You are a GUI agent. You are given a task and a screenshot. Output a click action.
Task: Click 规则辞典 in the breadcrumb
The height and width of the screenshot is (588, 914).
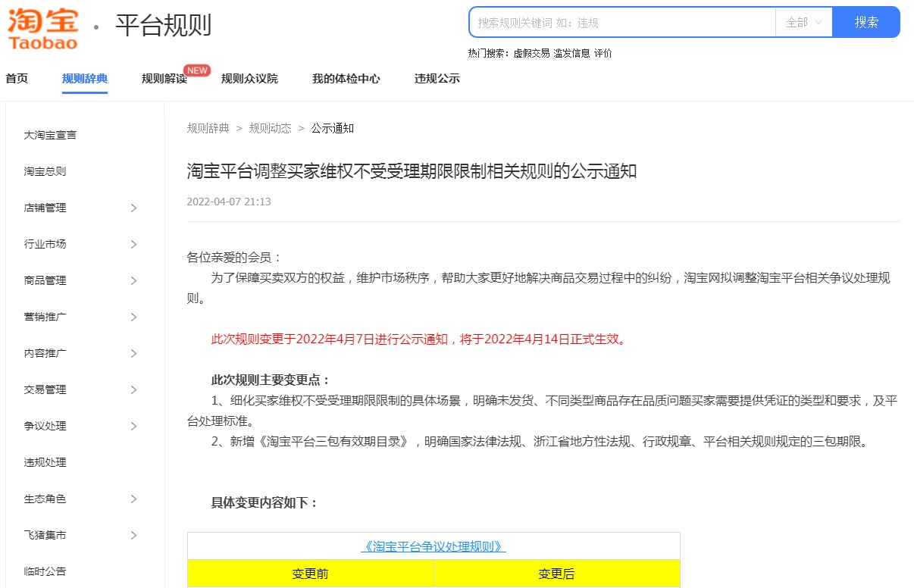(x=208, y=128)
